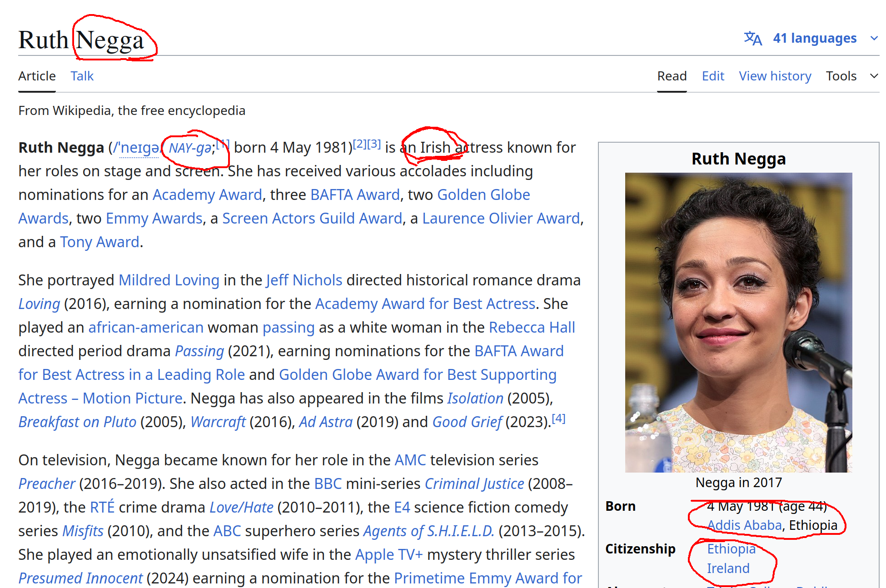Screen dimensions: 886x588
Task: Open the Edit tab
Action: point(713,76)
